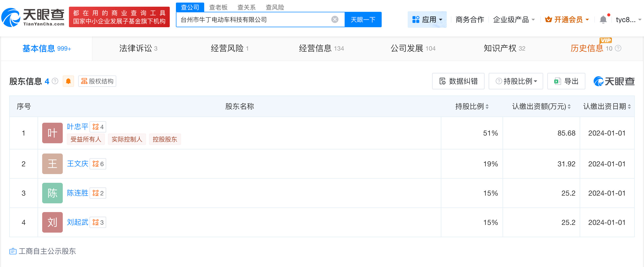
Task: Export shareholder table with 导出 button
Action: (566, 81)
